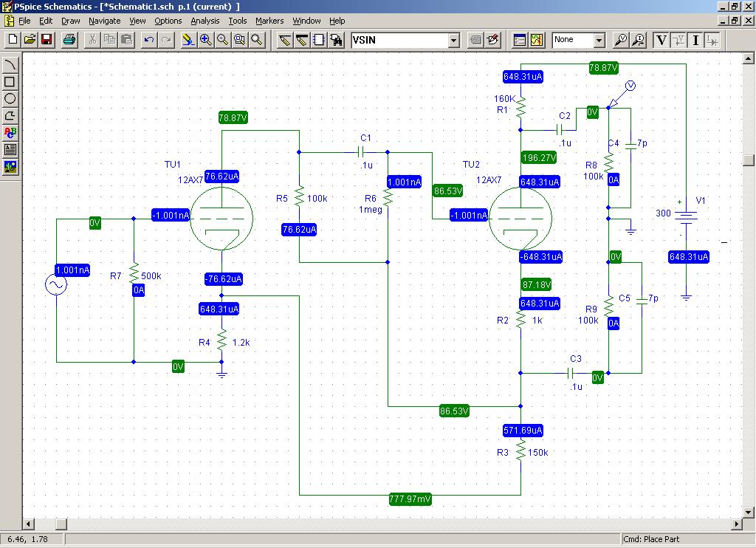This screenshot has width=756, height=548.
Task: Zoom to fit the page
Action: pyautogui.click(x=257, y=40)
